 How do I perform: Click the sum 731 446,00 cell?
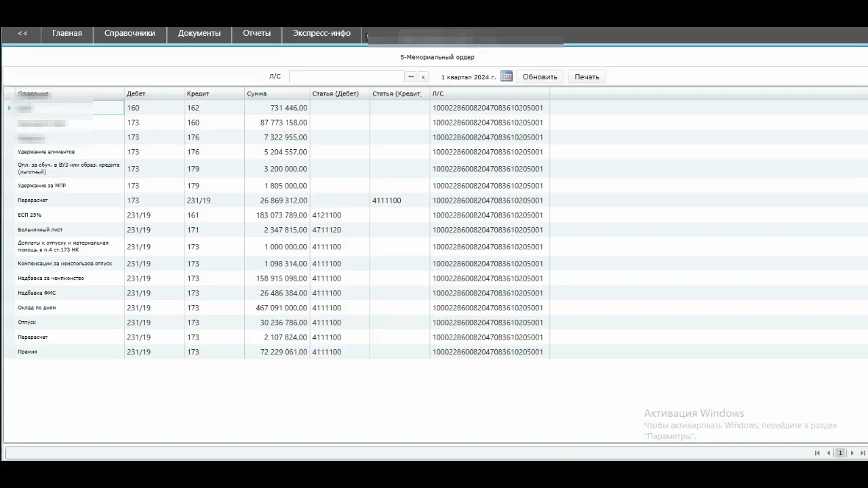(x=277, y=108)
